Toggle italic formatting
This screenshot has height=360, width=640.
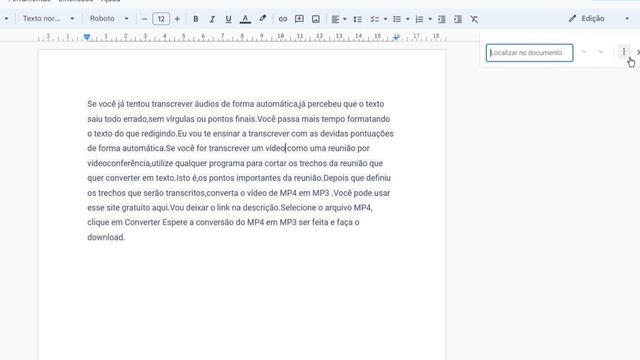pyautogui.click(x=212, y=19)
